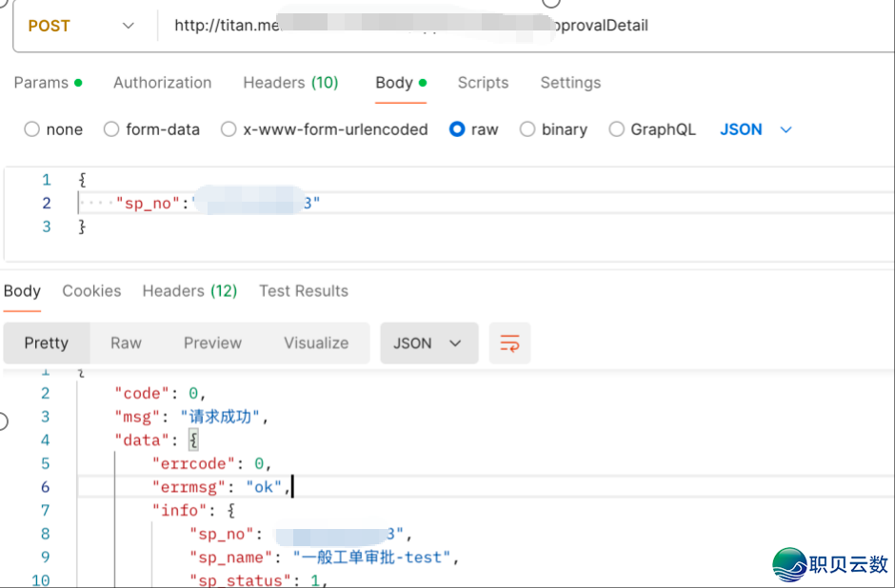Image resolution: width=895 pixels, height=588 pixels.
Task: Select the raw body radio button
Action: [457, 129]
